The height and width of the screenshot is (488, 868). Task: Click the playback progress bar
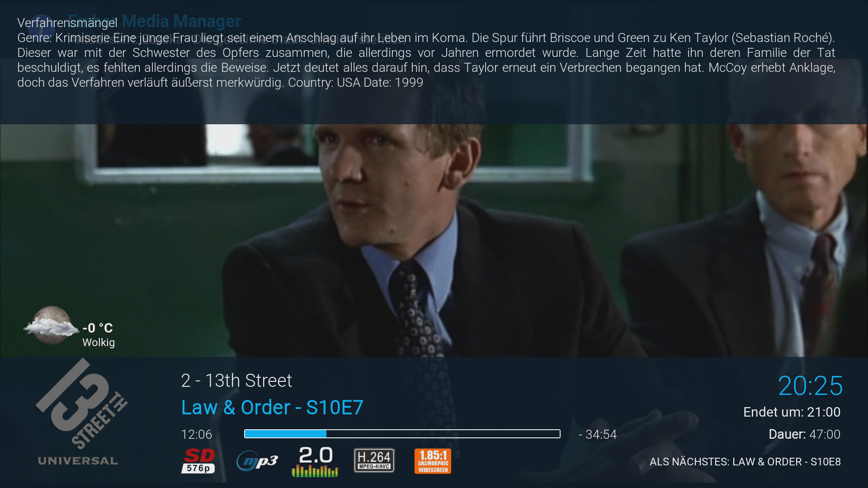tap(402, 434)
